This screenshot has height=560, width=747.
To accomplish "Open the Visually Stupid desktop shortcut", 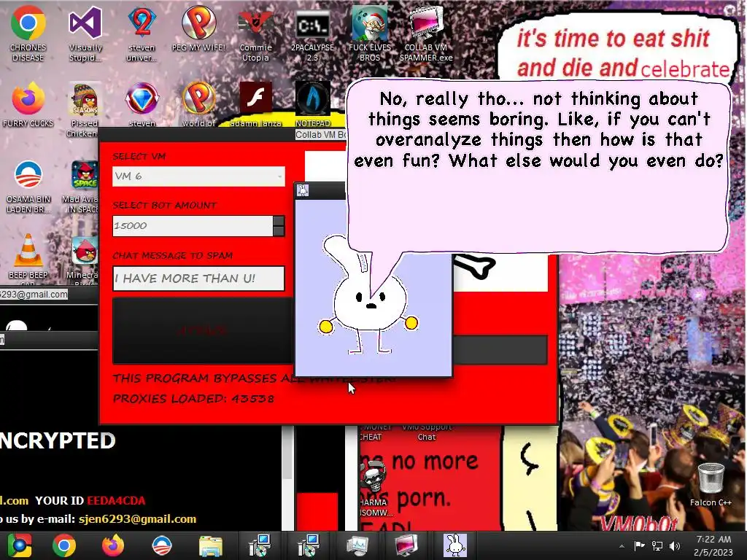I will click(x=85, y=34).
